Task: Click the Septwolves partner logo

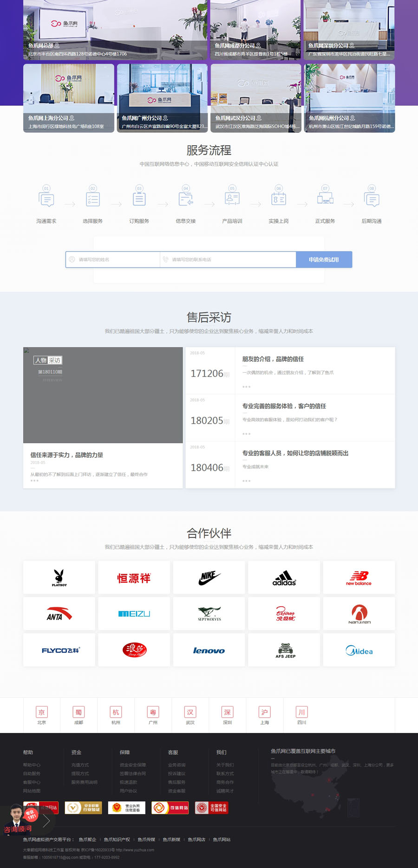Action: click(x=209, y=614)
